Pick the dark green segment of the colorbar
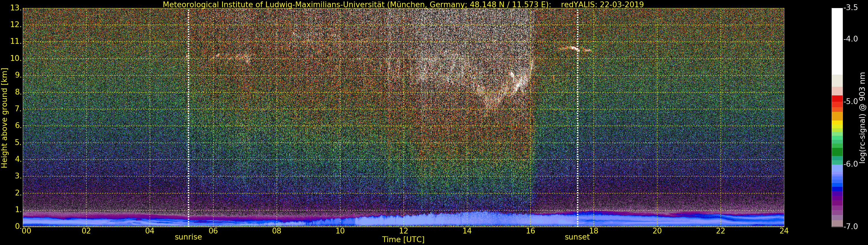Viewport: 868px width, 245px height. tap(837, 152)
